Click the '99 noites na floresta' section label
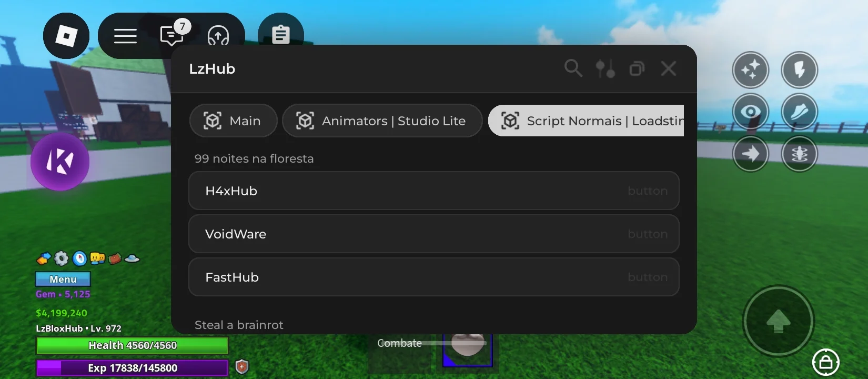This screenshot has height=379, width=868. [x=254, y=158]
